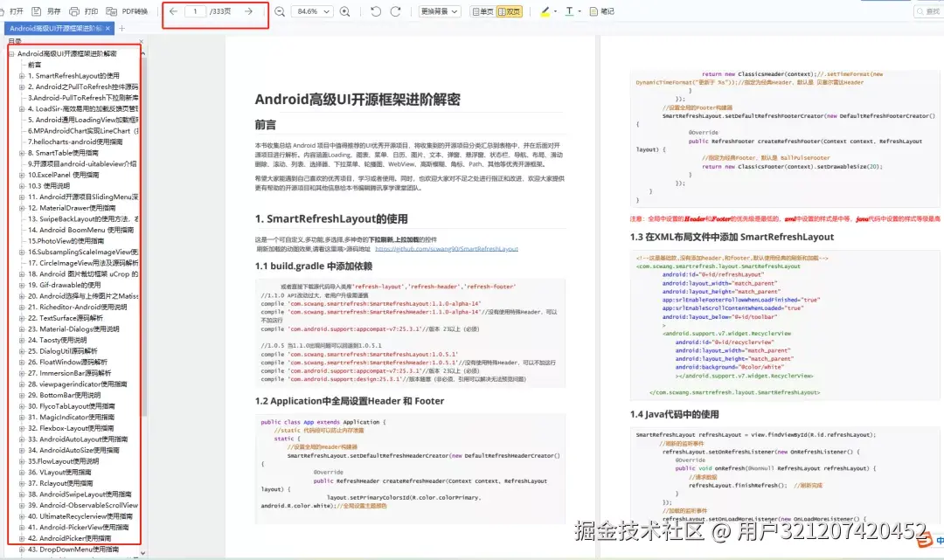Open 6.MPAndroidChart实现LineChart outline entry
Viewport: 944px width, 560px height.
(x=83, y=130)
